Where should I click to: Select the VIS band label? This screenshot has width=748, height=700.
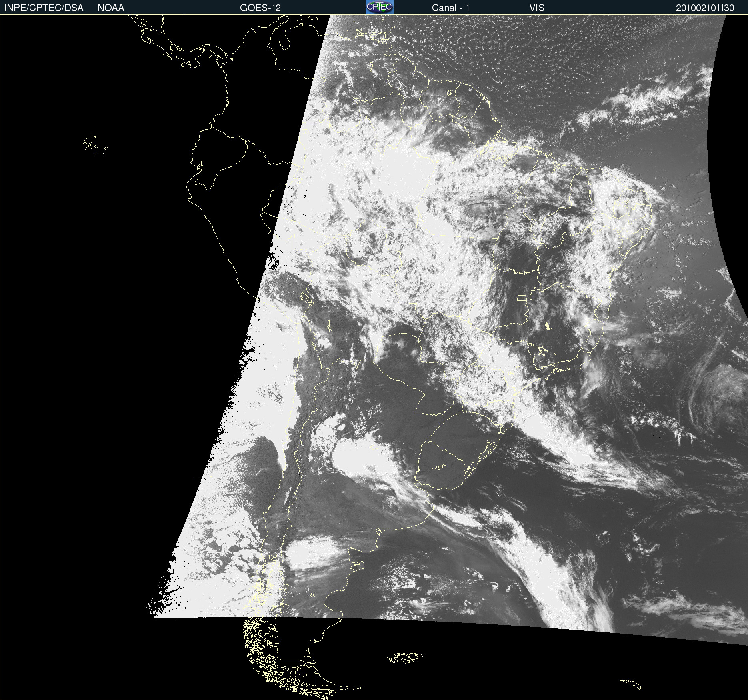coord(537,8)
